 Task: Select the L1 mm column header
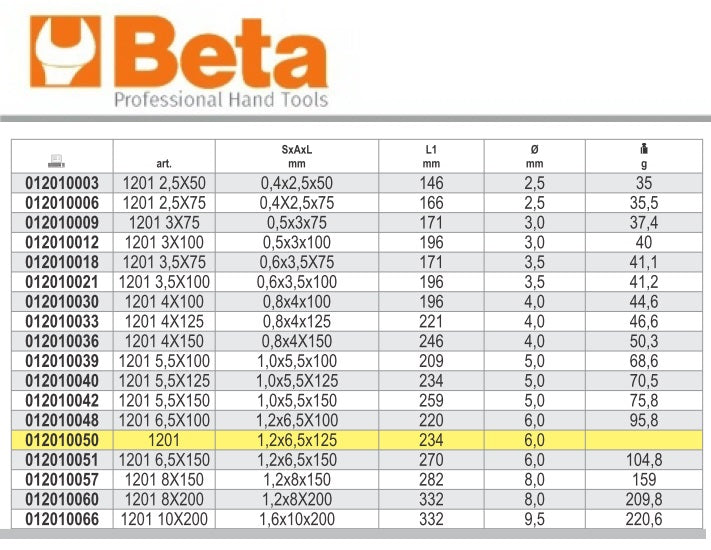point(431,156)
